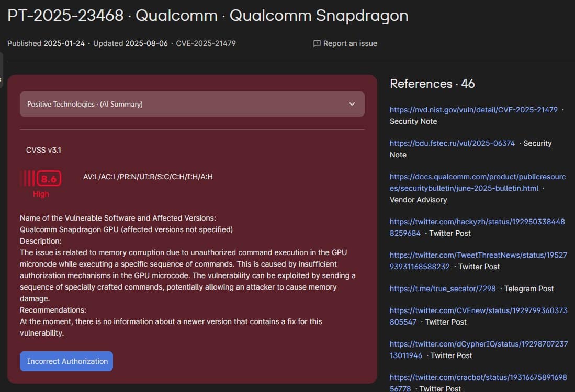Open the CVEnew Twitter status link

click(x=479, y=316)
